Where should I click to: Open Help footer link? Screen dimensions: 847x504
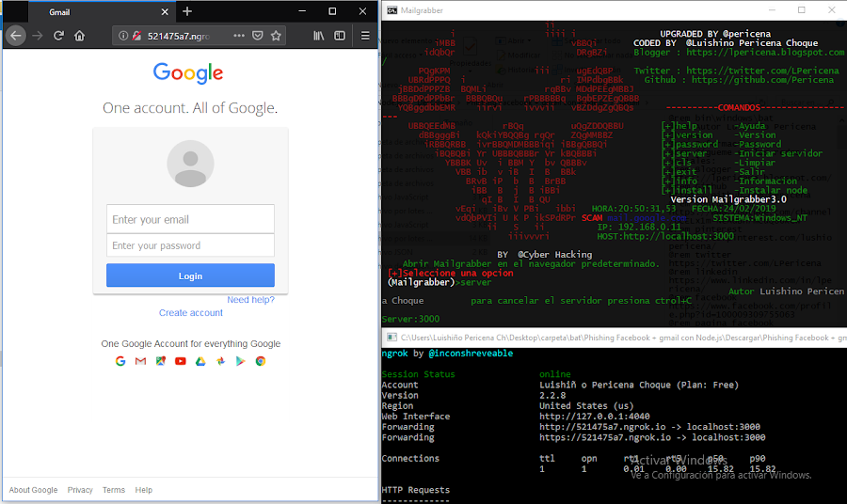click(x=144, y=490)
